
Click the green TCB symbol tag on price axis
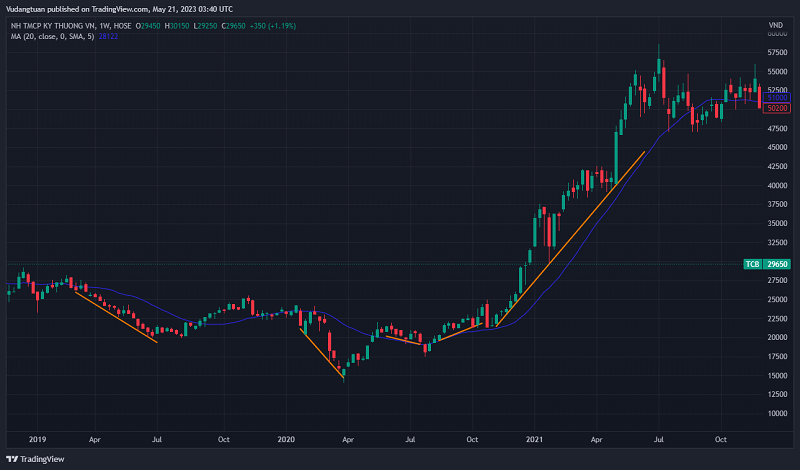pyautogui.click(x=753, y=264)
